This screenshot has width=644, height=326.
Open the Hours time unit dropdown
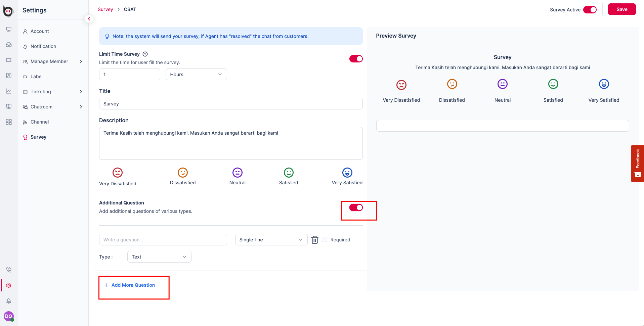pyautogui.click(x=196, y=75)
